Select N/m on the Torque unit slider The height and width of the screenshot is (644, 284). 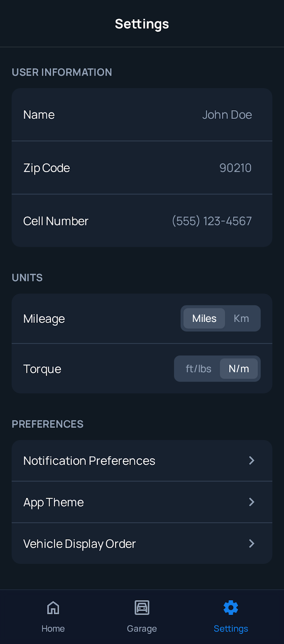click(239, 368)
